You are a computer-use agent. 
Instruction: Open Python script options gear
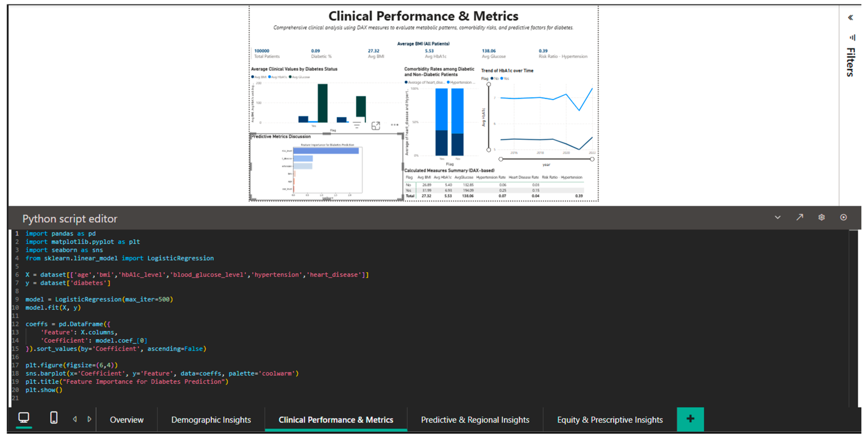821,217
